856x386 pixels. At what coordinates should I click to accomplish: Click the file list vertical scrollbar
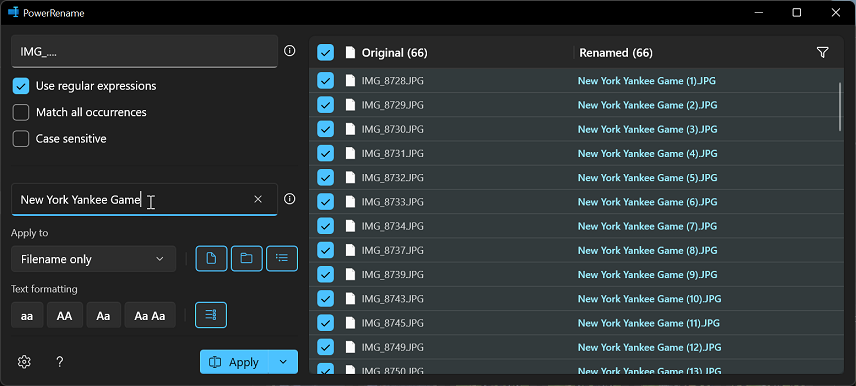tap(840, 106)
